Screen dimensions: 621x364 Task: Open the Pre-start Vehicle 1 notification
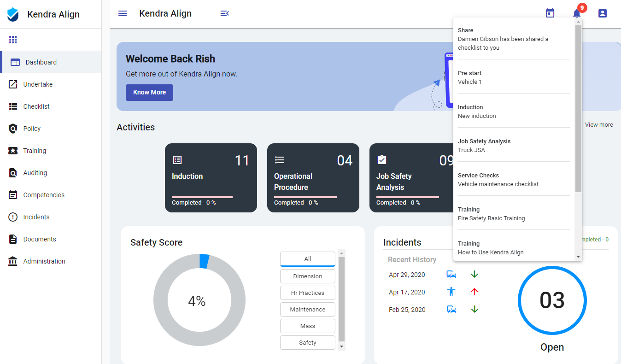514,77
